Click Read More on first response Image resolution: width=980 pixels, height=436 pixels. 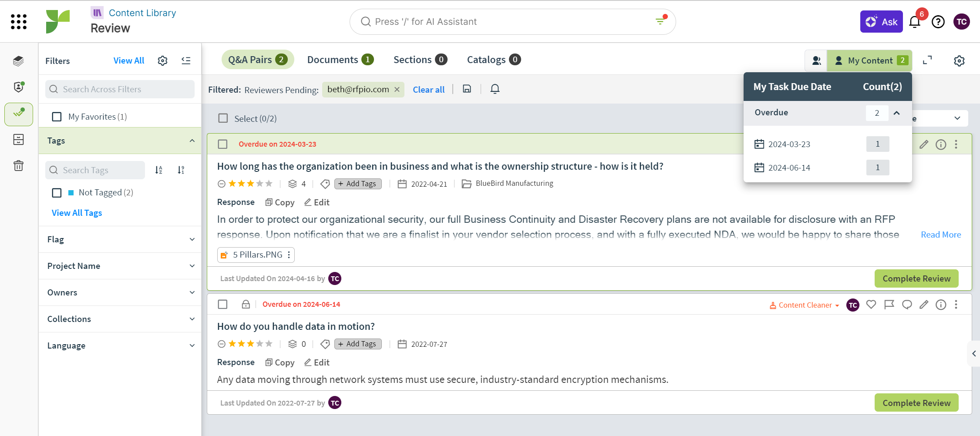(x=941, y=235)
